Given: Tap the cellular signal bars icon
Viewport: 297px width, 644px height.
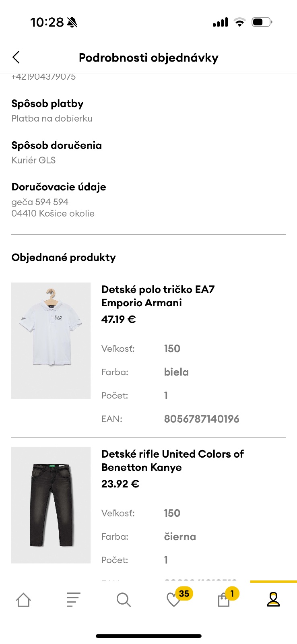Looking at the screenshot, I should [220, 23].
